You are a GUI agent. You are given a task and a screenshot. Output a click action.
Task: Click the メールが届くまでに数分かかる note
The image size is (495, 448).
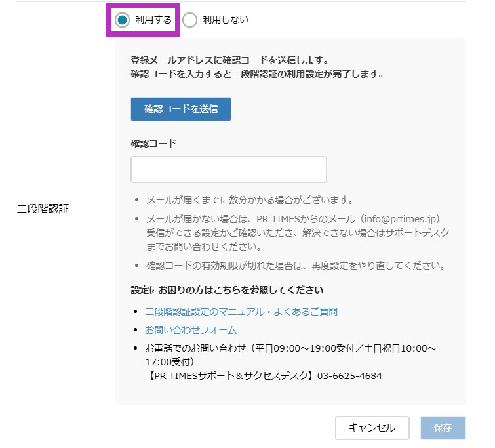pyautogui.click(x=250, y=199)
